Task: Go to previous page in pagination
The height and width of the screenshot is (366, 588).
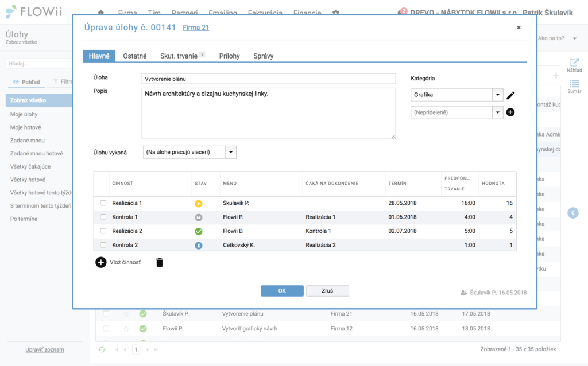Action: 125,349
